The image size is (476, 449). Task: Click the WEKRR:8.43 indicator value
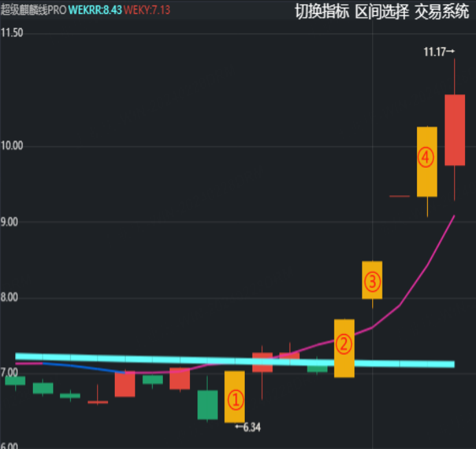point(95,10)
